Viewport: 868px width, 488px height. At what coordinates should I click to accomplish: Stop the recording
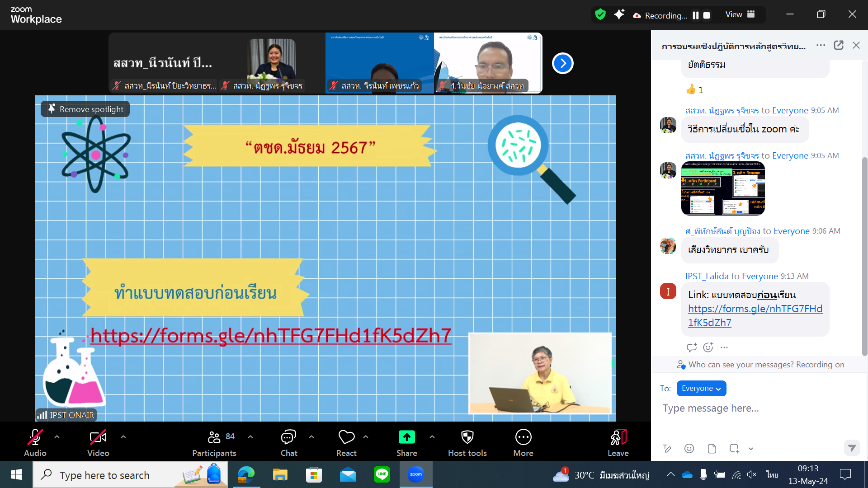pos(707,15)
